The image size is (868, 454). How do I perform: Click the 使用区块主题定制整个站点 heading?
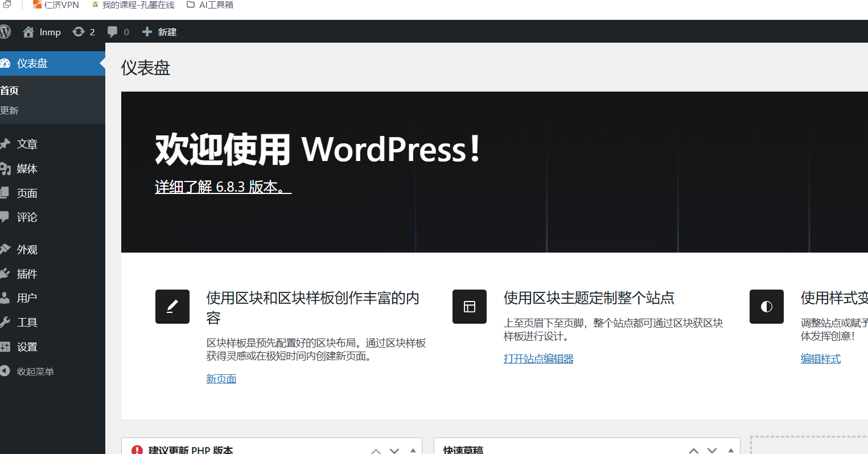(589, 298)
